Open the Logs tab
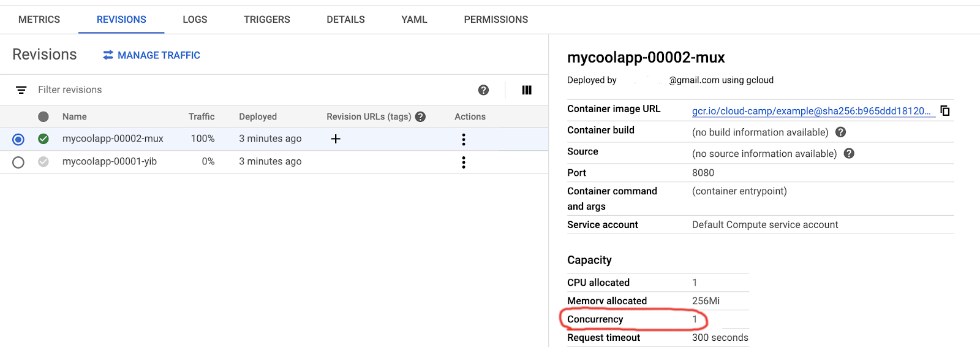This screenshot has width=980, height=347. click(195, 20)
